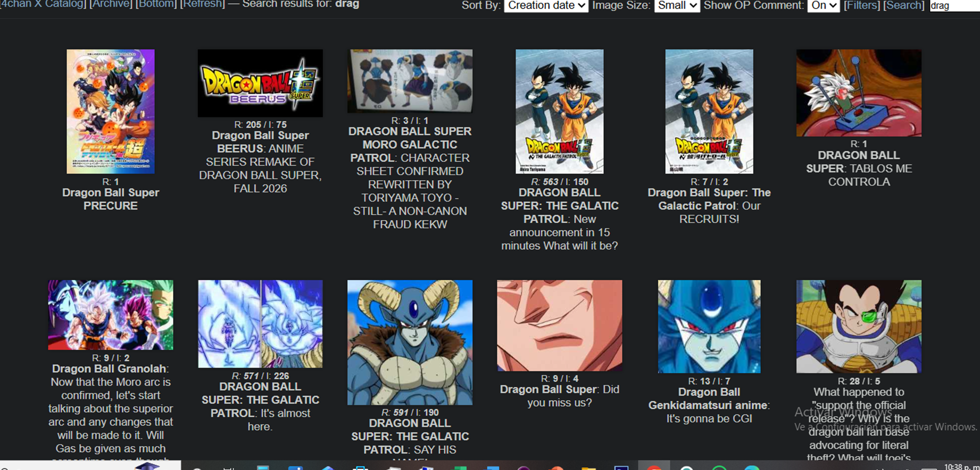Open the Show OP Comment dropdown
Viewport: 980px width, 470px height.
click(x=823, y=5)
